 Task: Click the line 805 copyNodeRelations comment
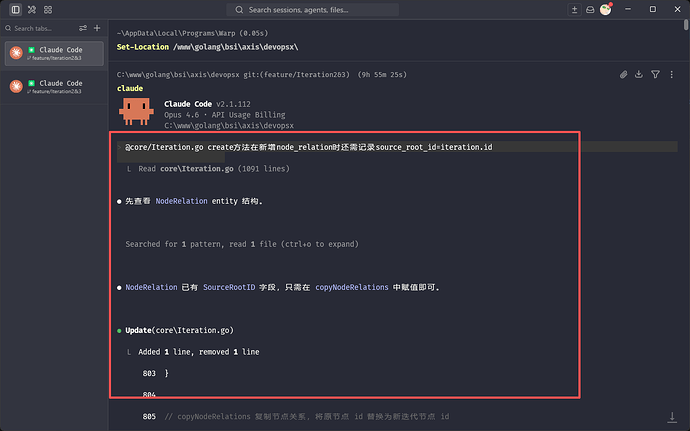click(307, 416)
